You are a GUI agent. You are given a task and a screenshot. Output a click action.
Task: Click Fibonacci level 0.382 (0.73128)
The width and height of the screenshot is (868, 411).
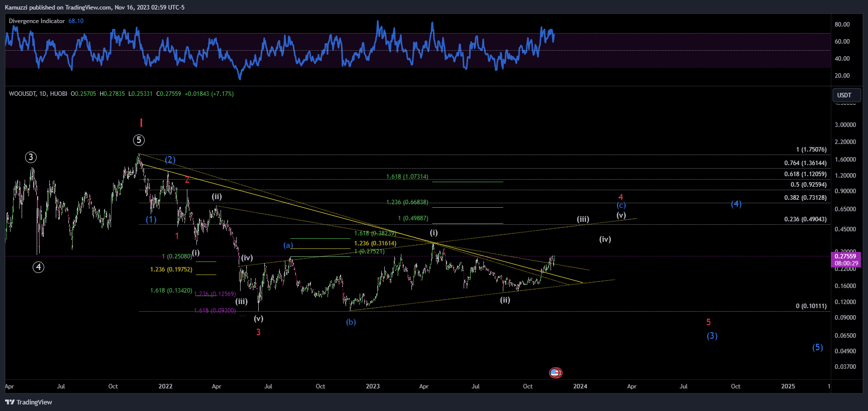tap(805, 198)
